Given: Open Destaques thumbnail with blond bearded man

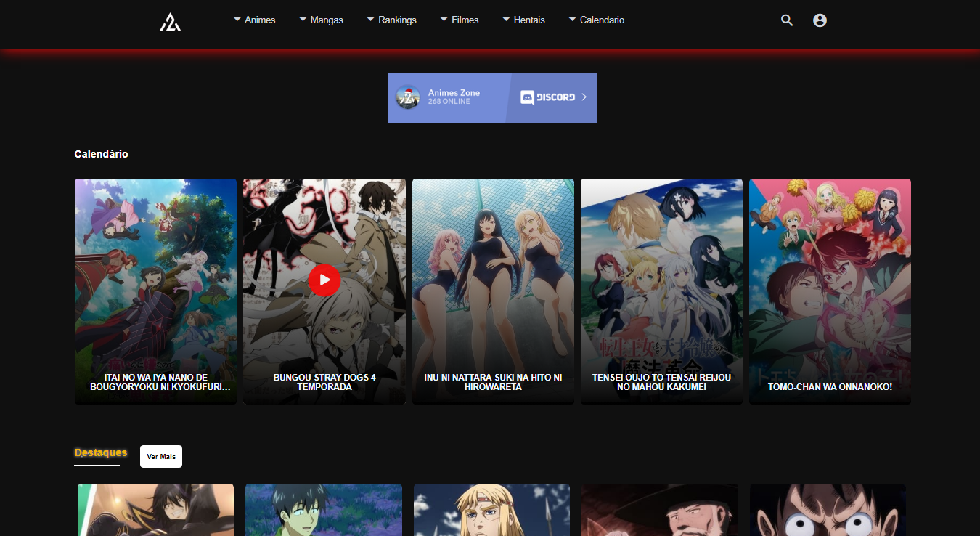Looking at the screenshot, I should [491, 510].
